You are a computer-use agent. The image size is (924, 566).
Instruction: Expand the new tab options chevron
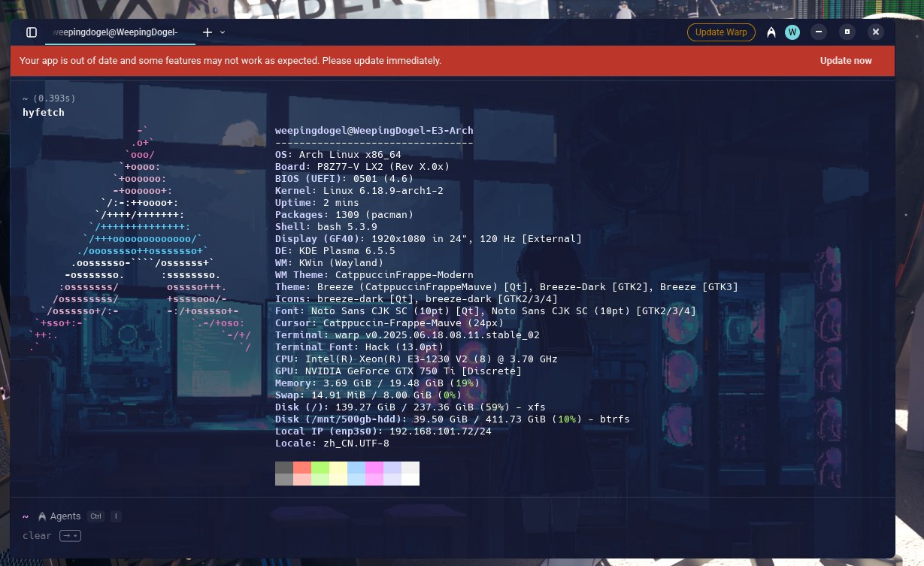point(223,32)
